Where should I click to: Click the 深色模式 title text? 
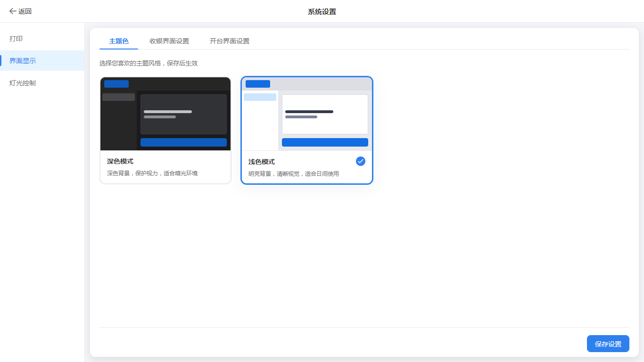120,162
